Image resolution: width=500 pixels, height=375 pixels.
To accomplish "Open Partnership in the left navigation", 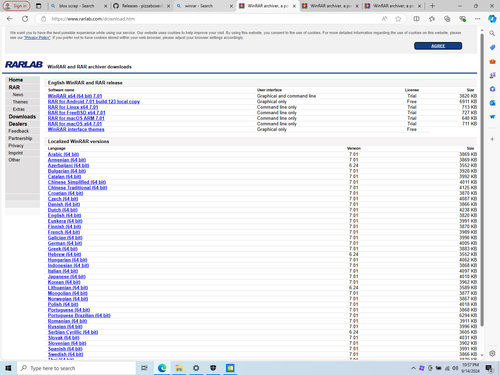I will (x=20, y=138).
